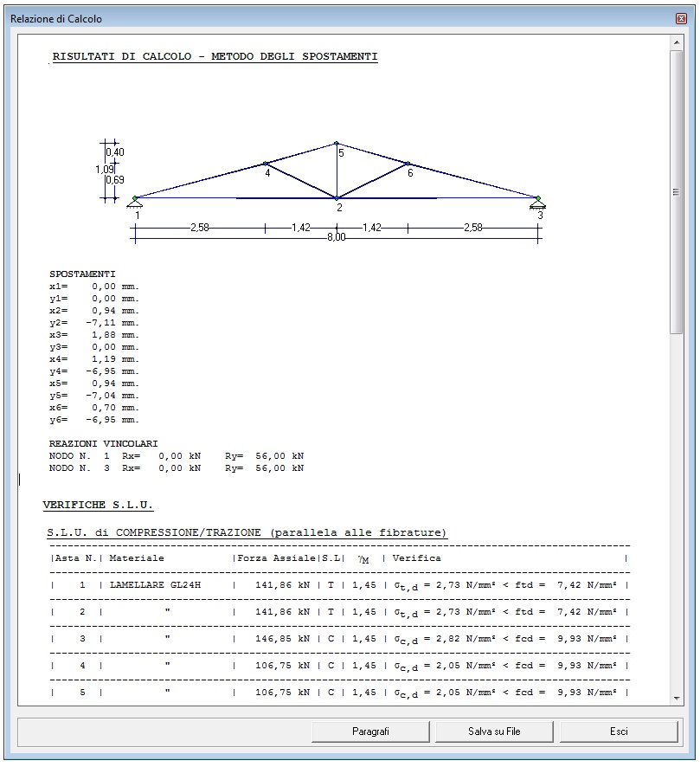This screenshot has height=767, width=700.
Task: Click the Verifica column header
Action: [416, 558]
